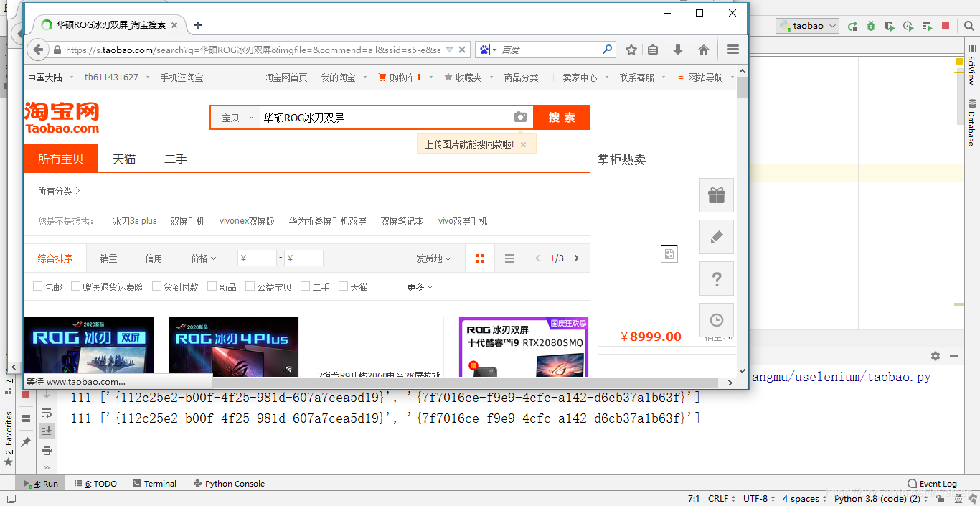Screen dimensions: 980x506
Task: Open the address bar history dropdown arrow
Action: 450,50
